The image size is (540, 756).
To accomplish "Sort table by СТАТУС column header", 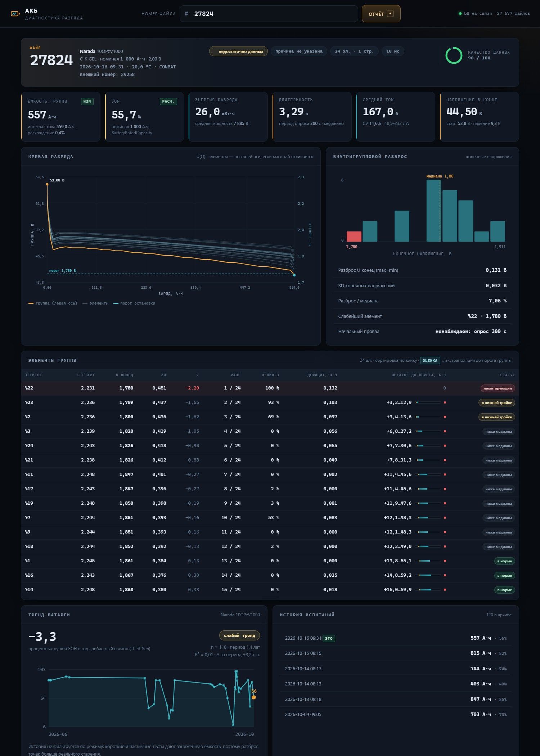I will [x=507, y=375].
